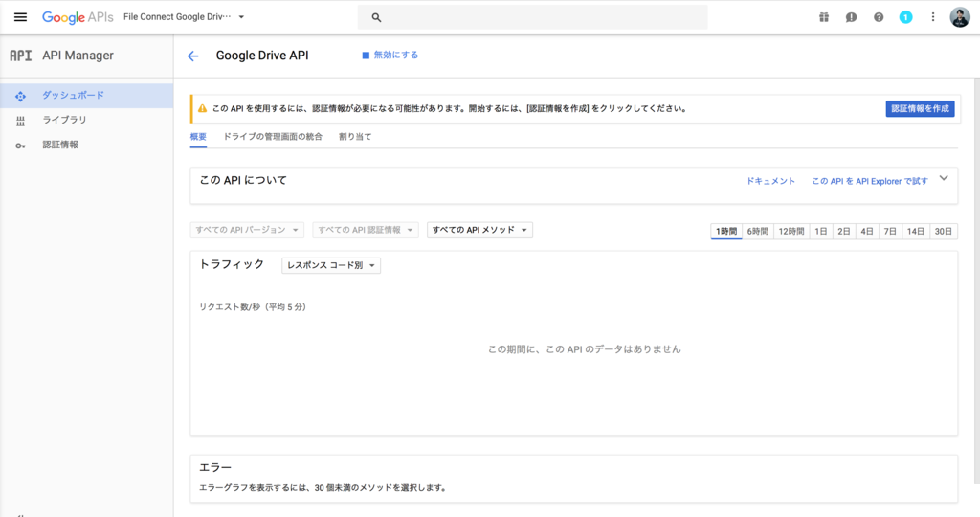Click the トラフィック heading
The height and width of the screenshot is (517, 980).
pyautogui.click(x=232, y=265)
